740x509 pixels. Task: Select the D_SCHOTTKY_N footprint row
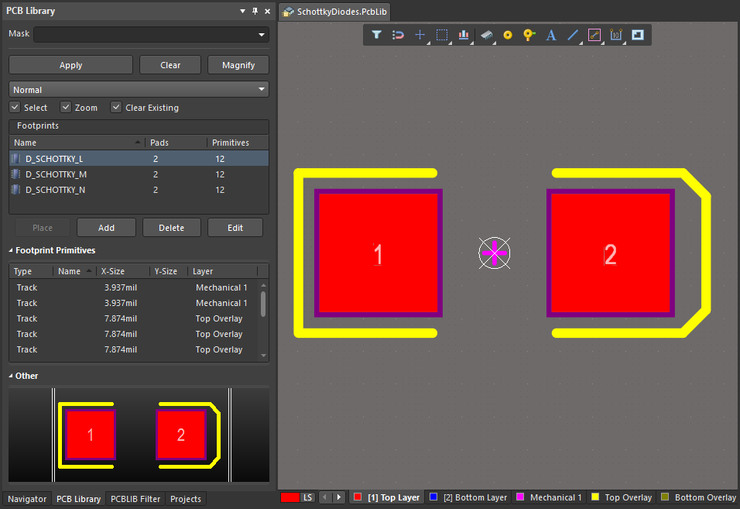[139, 190]
